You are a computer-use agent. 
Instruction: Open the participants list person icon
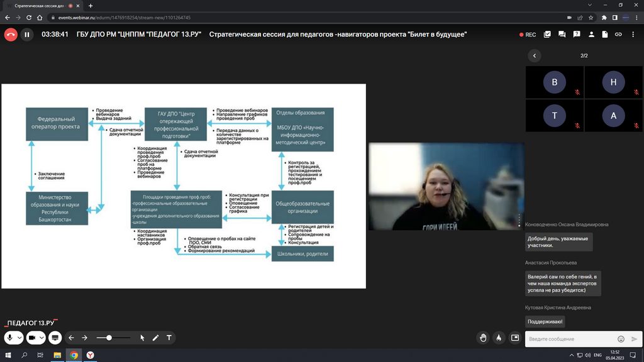pyautogui.click(x=591, y=35)
